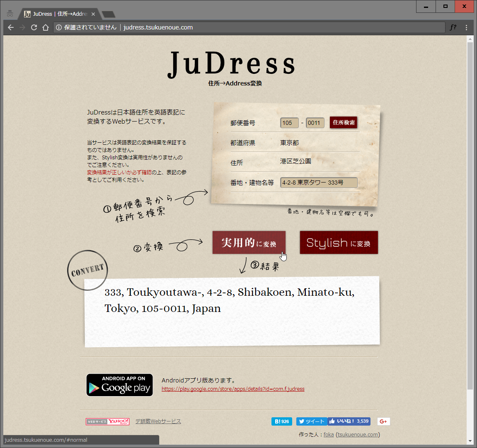The height and width of the screenshot is (448, 477).
Task: Share via Google+ button
Action: coord(383,421)
